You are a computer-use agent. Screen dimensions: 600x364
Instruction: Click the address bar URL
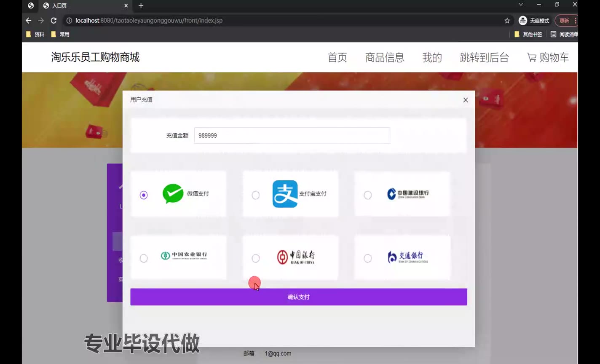click(x=149, y=20)
